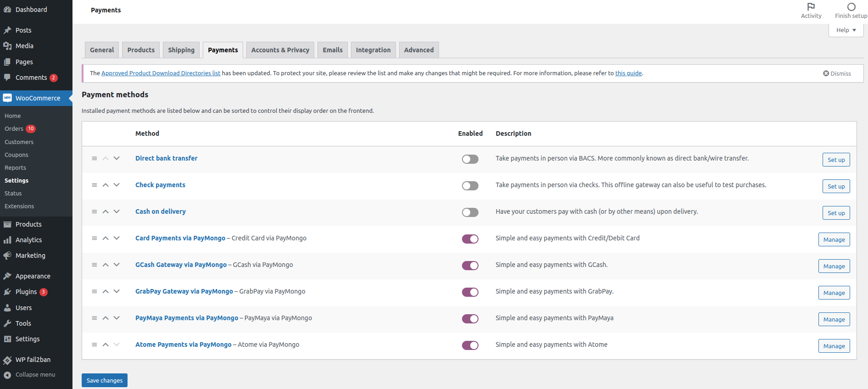The width and height of the screenshot is (868, 389).
Task: Open the 'this guide' link
Action: point(629,73)
